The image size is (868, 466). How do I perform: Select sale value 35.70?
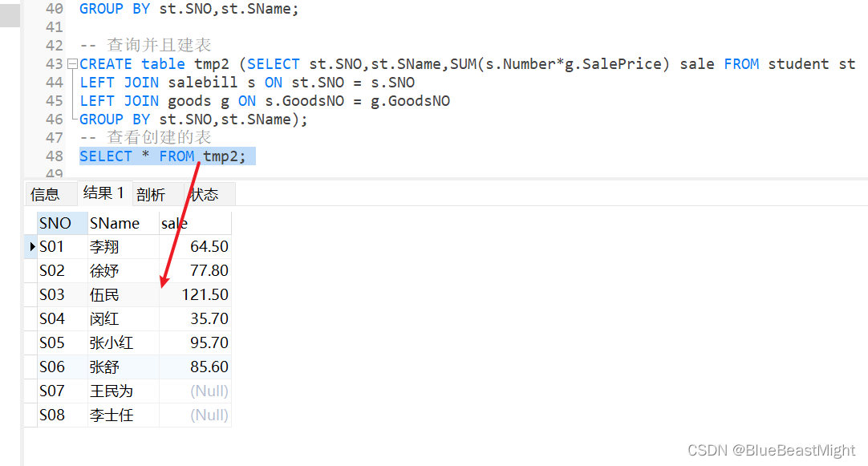(195, 318)
